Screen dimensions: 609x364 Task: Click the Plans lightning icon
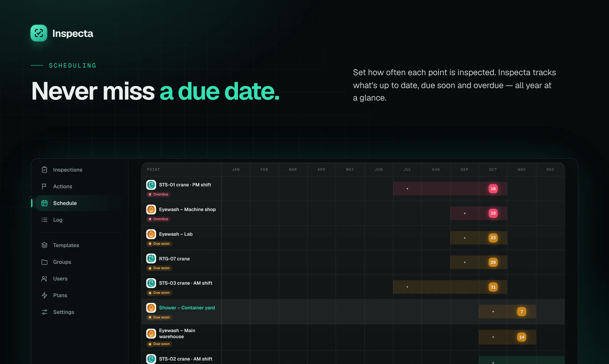44,295
